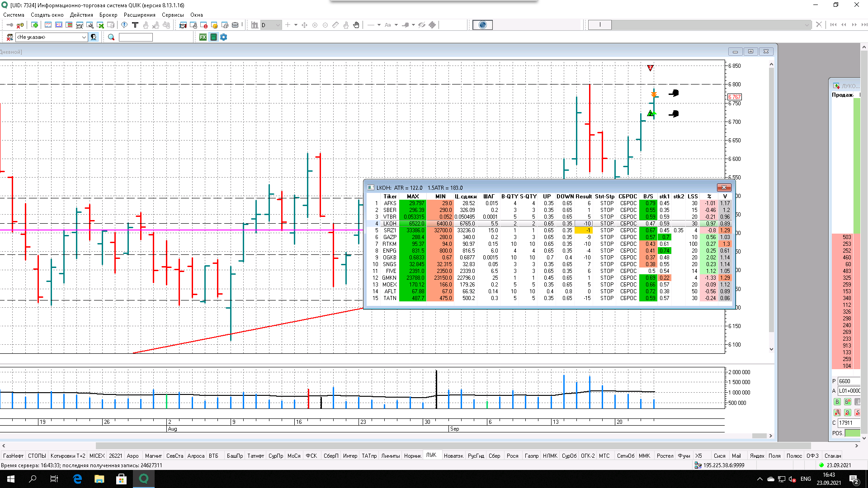868x488 pixels.
Task: Click STOP in the LKOH row
Action: click(607, 224)
